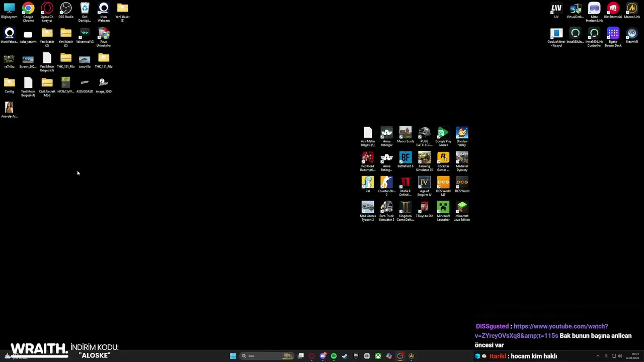The width and height of the screenshot is (644, 362).
Task: Select the Battlefield 6 shortcut
Action: [406, 160]
